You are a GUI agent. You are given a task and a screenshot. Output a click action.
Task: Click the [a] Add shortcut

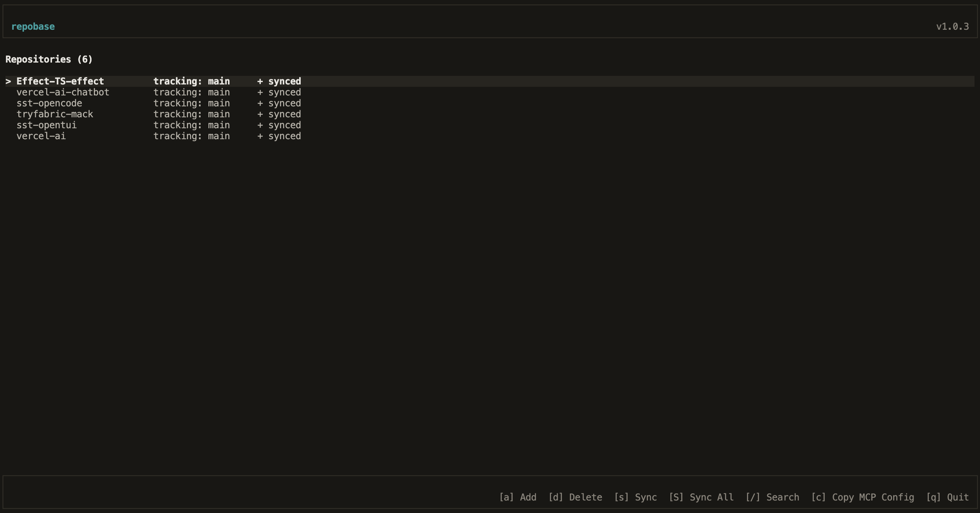(518, 497)
